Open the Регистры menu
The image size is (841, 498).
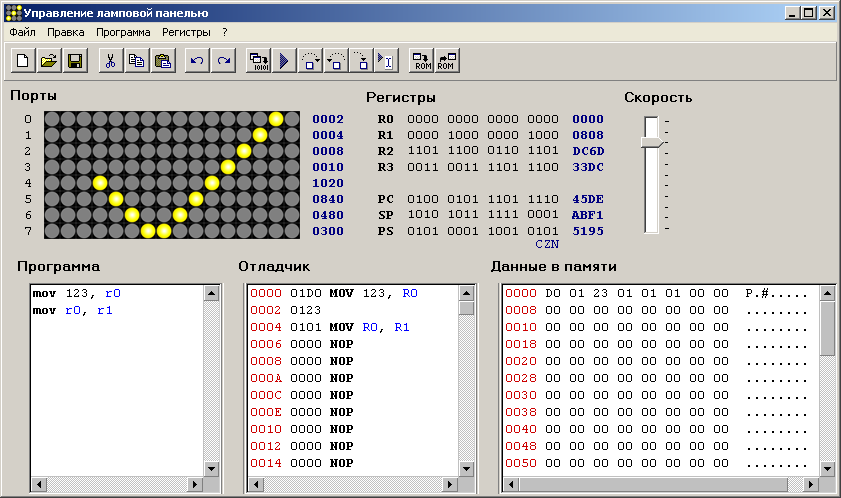point(187,32)
